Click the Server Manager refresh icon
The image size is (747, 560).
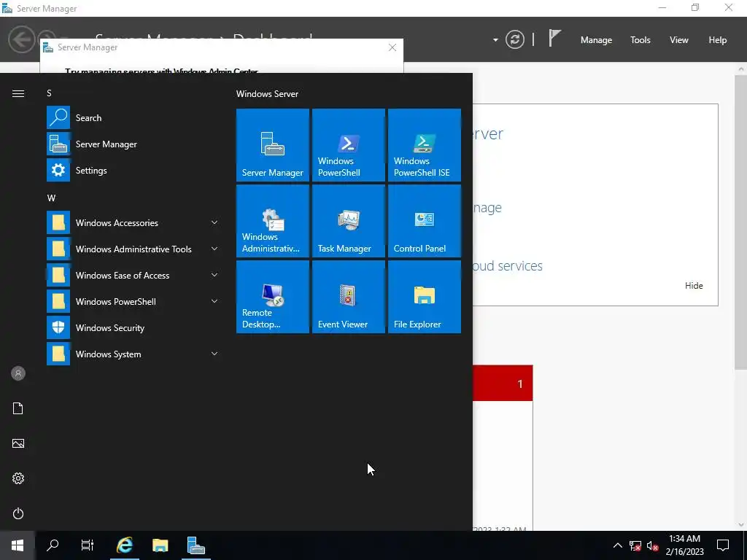tap(515, 39)
